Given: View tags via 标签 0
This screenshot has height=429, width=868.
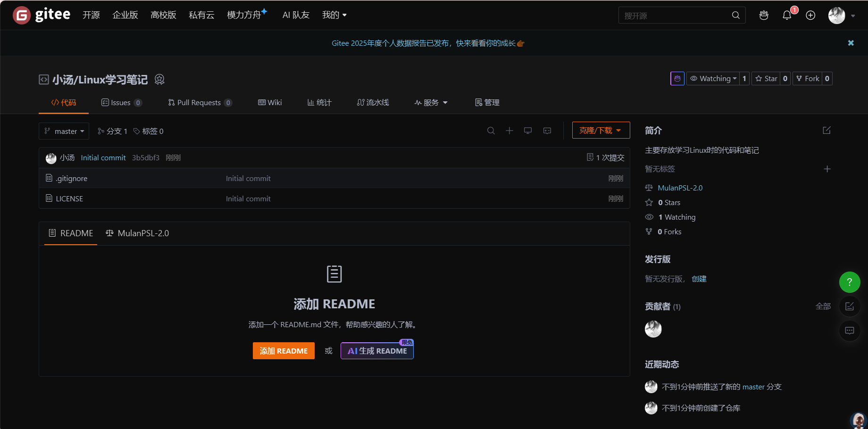Looking at the screenshot, I should pos(148,131).
